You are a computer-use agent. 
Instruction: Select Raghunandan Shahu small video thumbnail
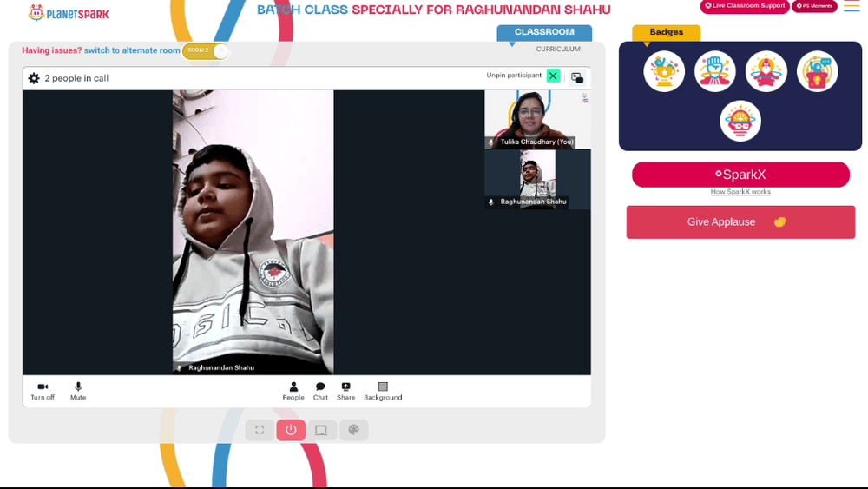tap(537, 180)
